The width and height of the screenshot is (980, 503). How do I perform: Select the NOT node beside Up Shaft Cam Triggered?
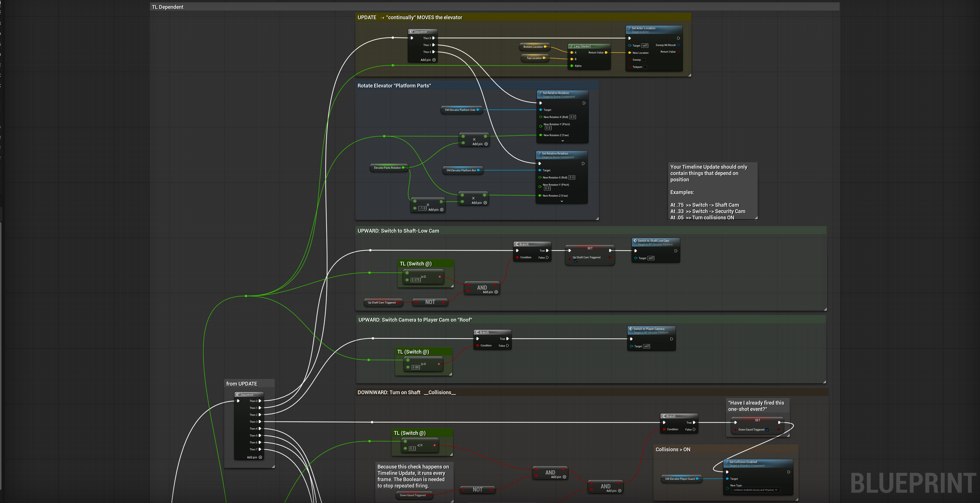[430, 302]
